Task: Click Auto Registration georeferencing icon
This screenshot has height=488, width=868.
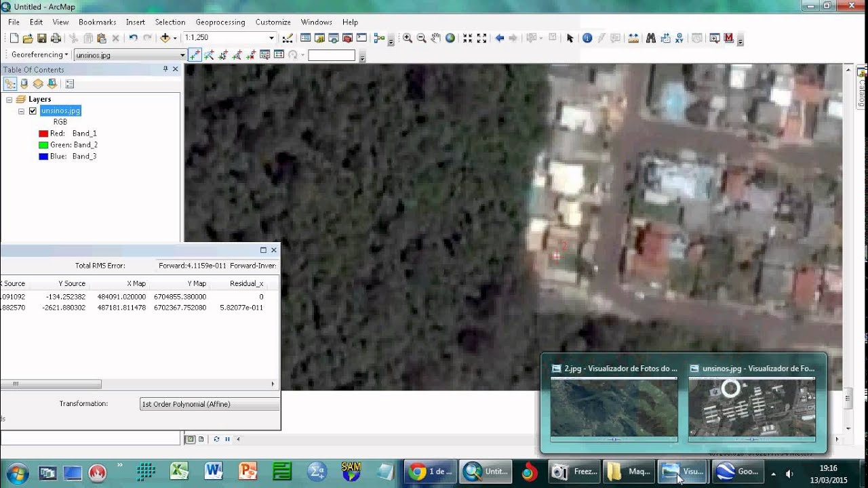Action: pyautogui.click(x=209, y=55)
